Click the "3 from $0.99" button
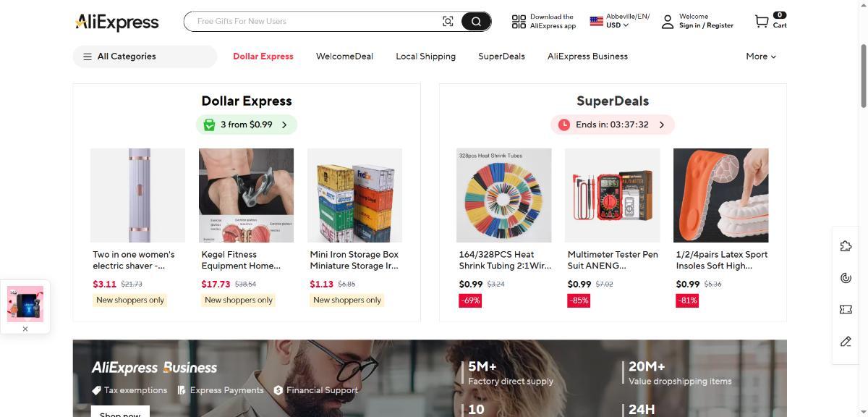Screen dimensions: 868x417 click(x=247, y=125)
